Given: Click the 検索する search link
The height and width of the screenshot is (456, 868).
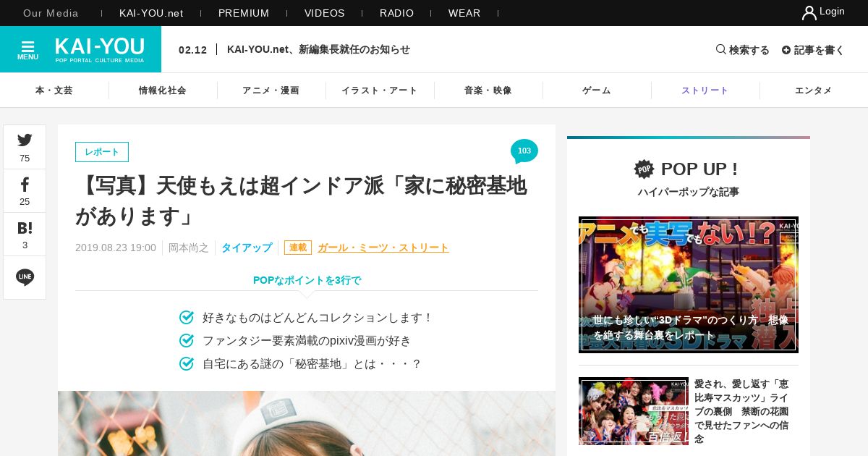Looking at the screenshot, I should point(749,50).
